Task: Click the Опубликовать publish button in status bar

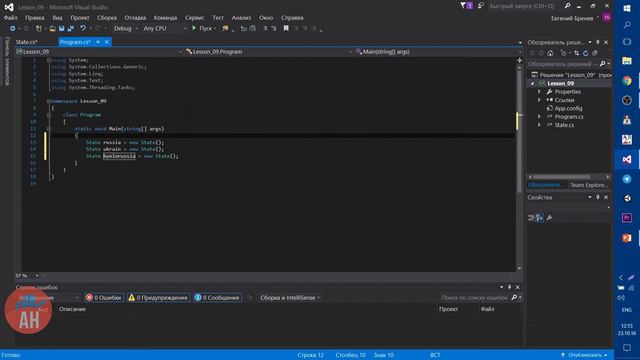Action: [x=584, y=355]
